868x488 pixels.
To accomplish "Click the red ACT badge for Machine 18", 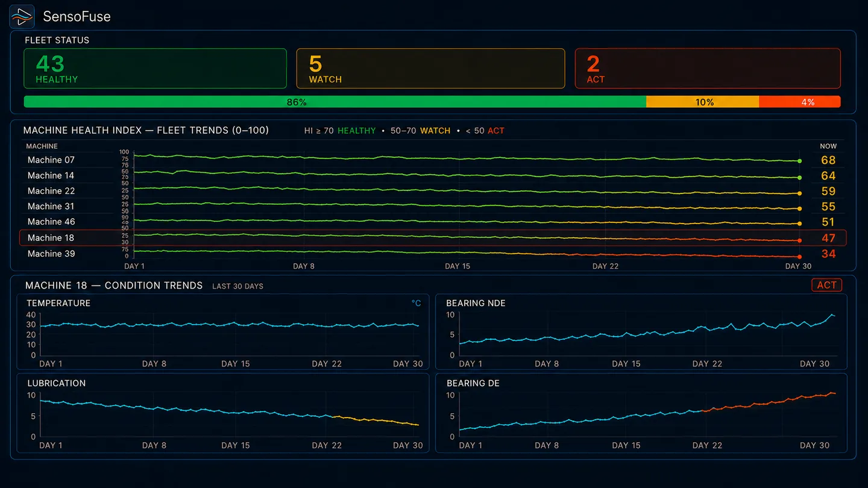I will (x=826, y=285).
